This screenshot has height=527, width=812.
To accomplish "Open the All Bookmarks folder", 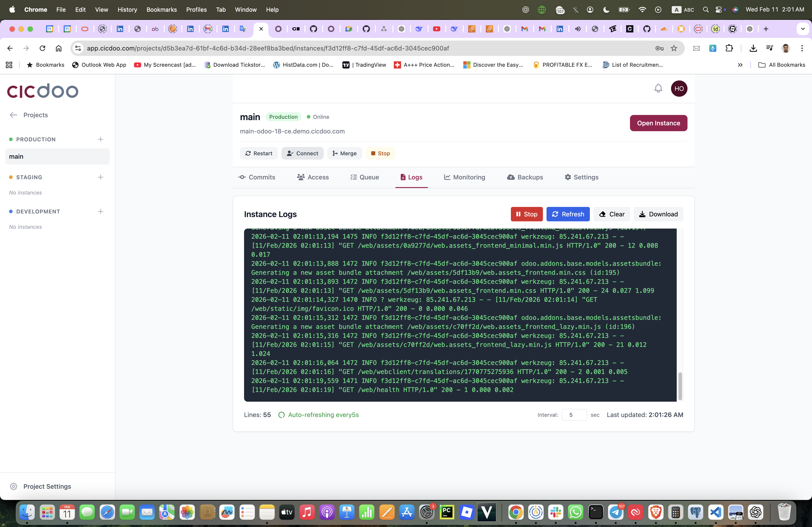I will pyautogui.click(x=781, y=65).
